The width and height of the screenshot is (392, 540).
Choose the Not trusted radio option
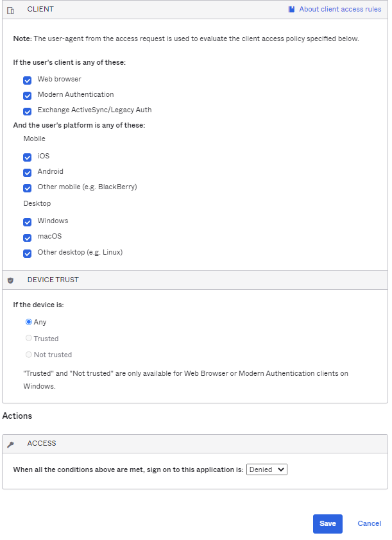tap(29, 355)
